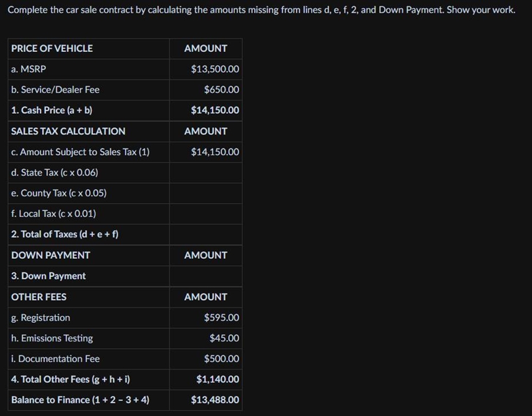Click the empty County Tax amount cell
Image resolution: width=532 pixels, height=416 pixels.
tap(205, 193)
